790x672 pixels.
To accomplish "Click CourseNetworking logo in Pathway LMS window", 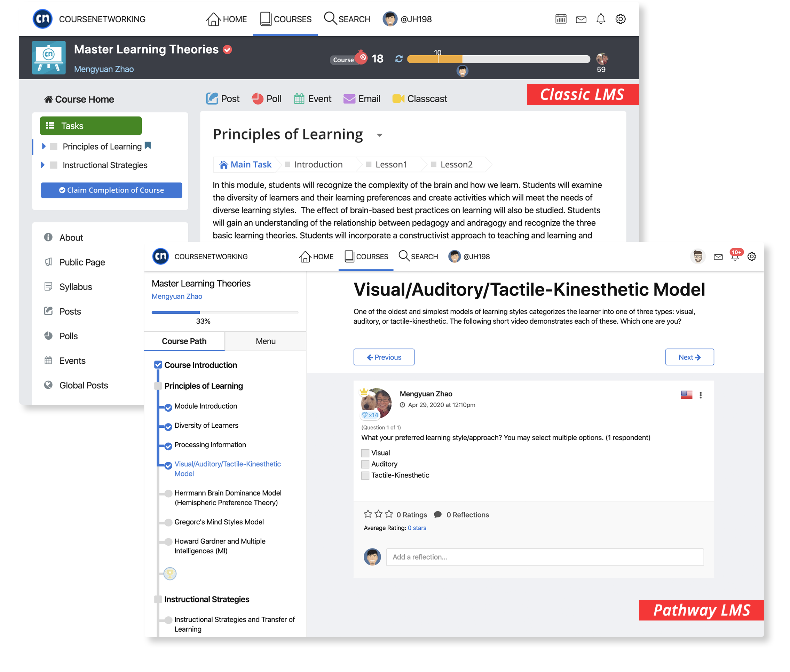I will pyautogui.click(x=160, y=256).
